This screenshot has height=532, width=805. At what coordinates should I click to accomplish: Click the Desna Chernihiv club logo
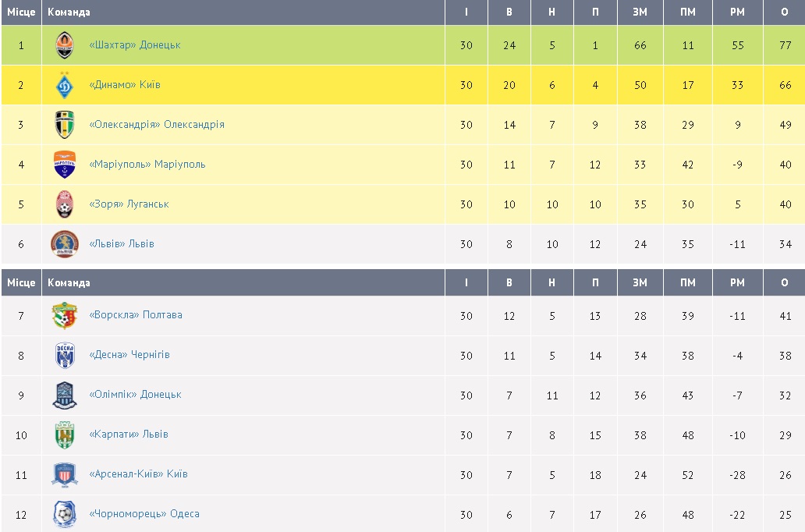(65, 355)
